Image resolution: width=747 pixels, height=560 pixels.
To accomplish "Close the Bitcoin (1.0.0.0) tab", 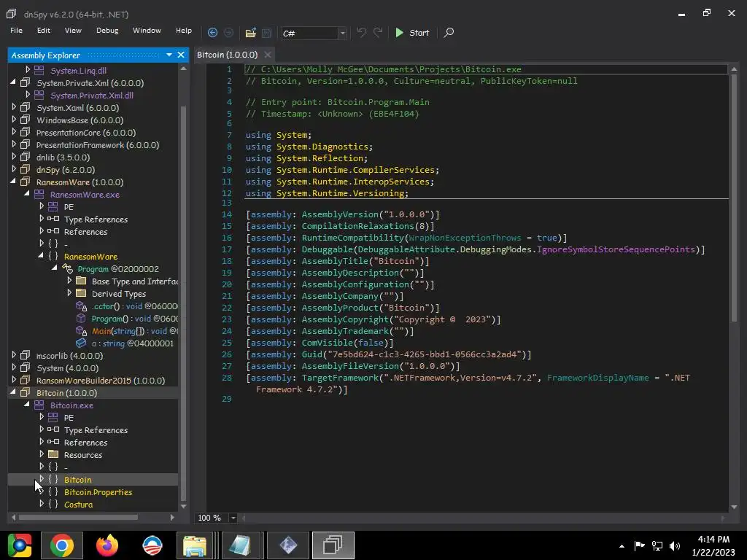I will point(268,55).
